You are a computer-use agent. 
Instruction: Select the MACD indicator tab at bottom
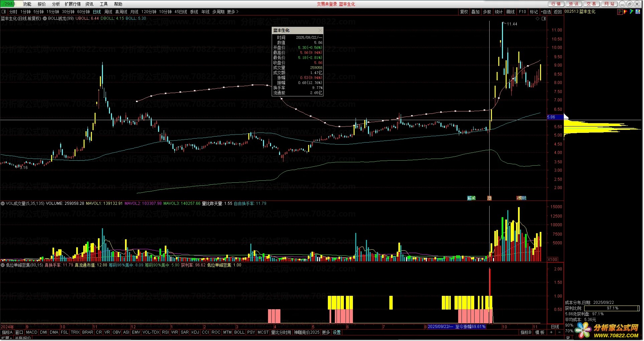point(32,333)
